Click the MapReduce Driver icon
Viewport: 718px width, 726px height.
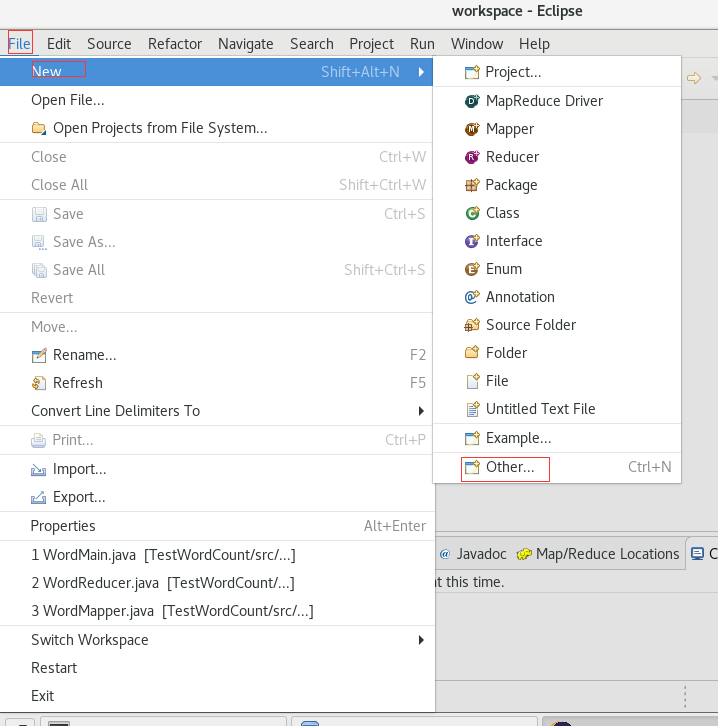(x=472, y=101)
